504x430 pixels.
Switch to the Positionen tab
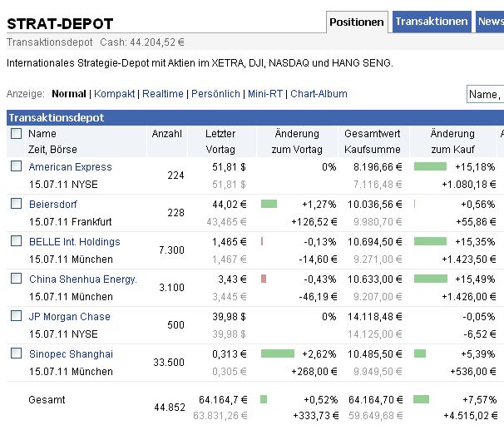[357, 22]
